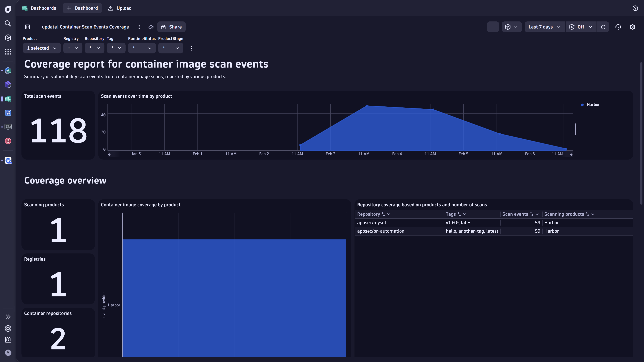
Task: Open search from the left sidebar
Action: pyautogui.click(x=8, y=23)
